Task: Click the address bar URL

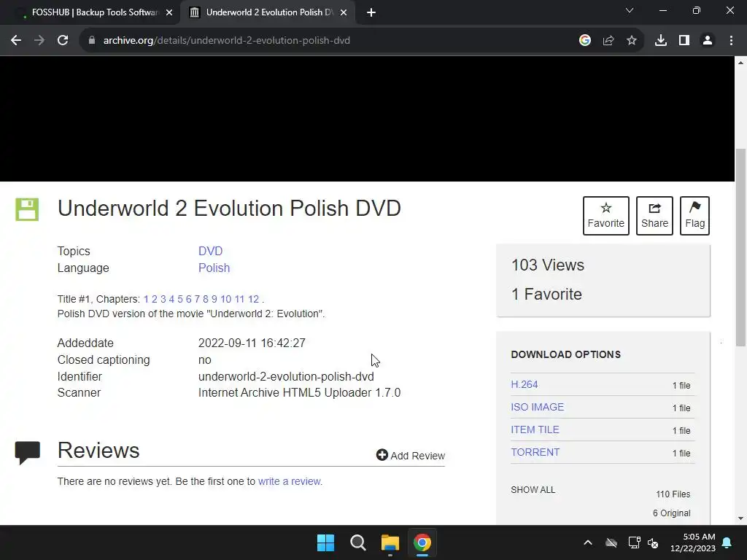Action: pos(227,41)
